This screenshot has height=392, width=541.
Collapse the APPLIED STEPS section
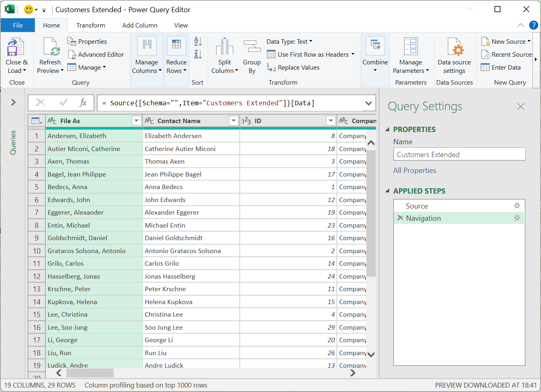point(388,191)
